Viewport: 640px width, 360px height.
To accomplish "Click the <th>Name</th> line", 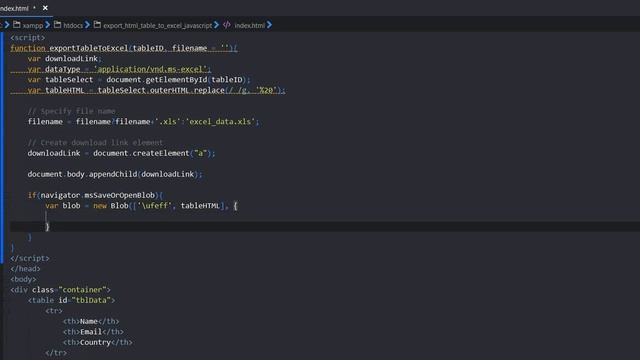I will [x=91, y=321].
